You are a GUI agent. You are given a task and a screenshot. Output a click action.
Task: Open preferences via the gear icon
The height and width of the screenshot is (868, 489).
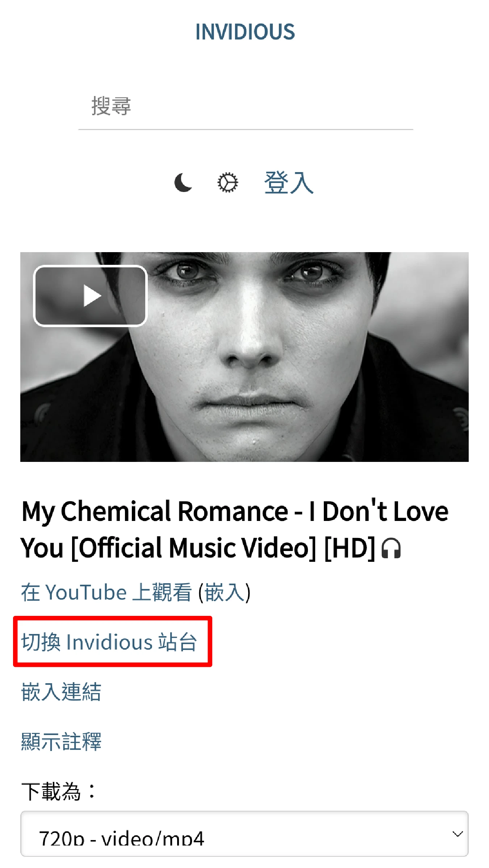(x=227, y=183)
